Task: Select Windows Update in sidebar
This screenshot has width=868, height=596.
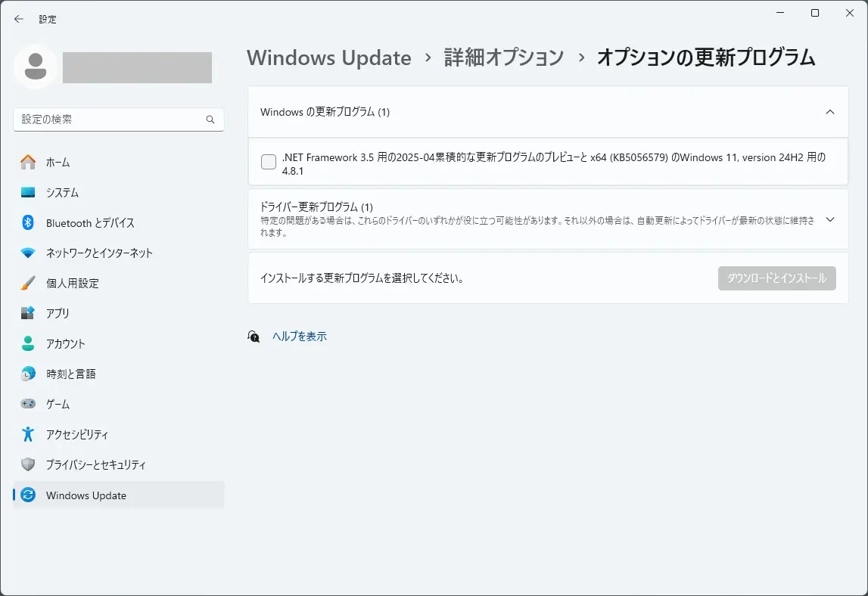Action: [x=119, y=495]
